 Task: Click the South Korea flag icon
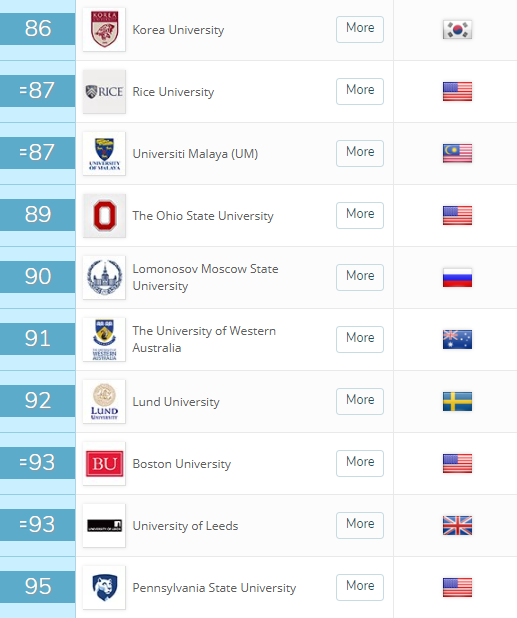pyautogui.click(x=457, y=30)
